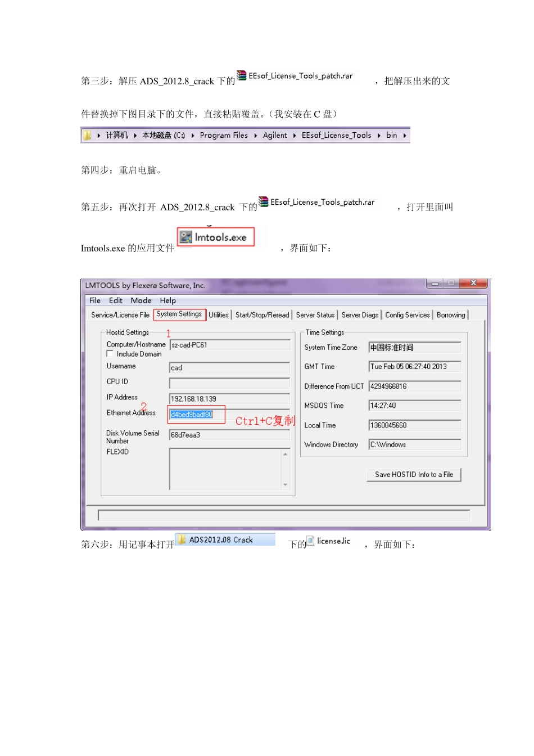Viewport: 534px width, 756px height.
Task: Click the empty CPU ID field
Action: [x=230, y=383]
